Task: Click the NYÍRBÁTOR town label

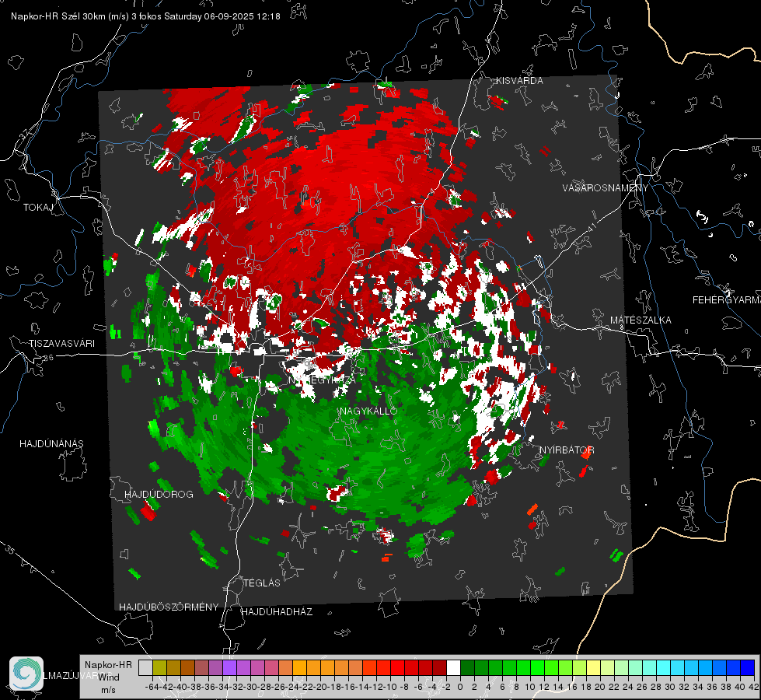Action: point(567,450)
